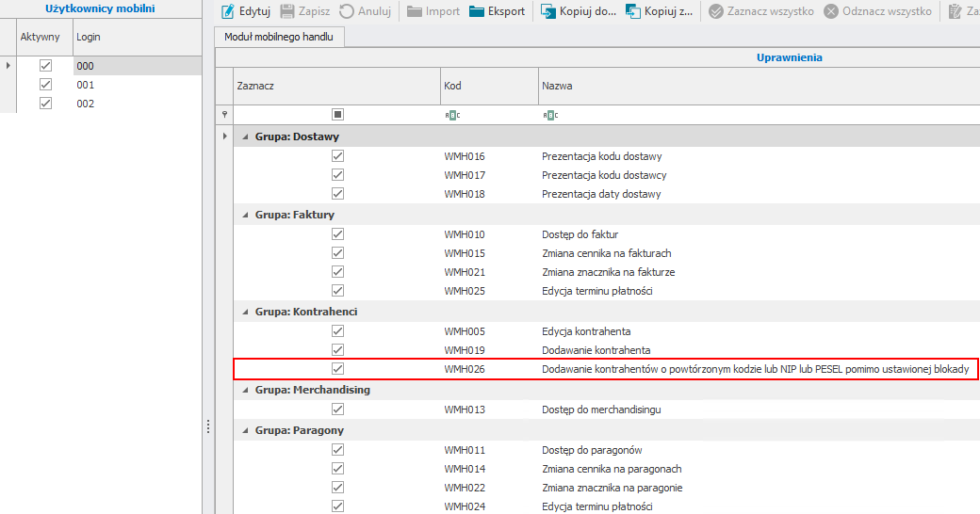Uncheck permission WMH026 checkbox

tap(337, 369)
